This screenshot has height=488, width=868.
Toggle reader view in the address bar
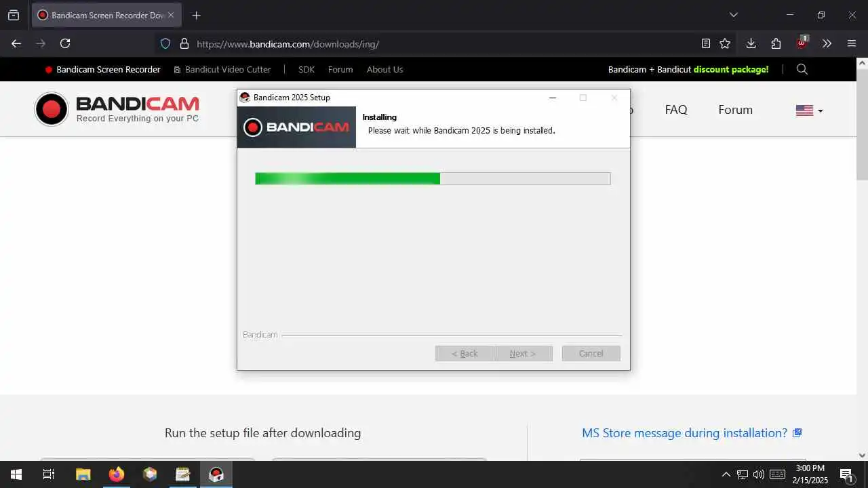[x=706, y=43]
